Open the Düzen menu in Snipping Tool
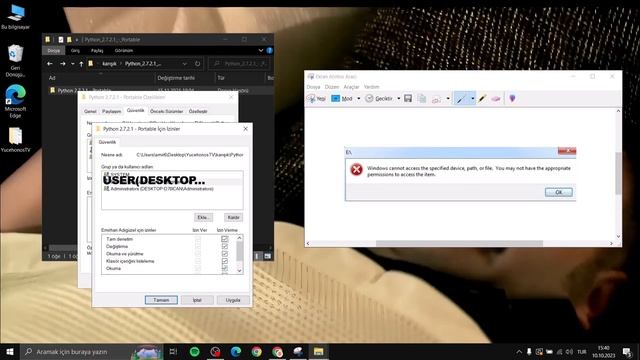 point(331,87)
